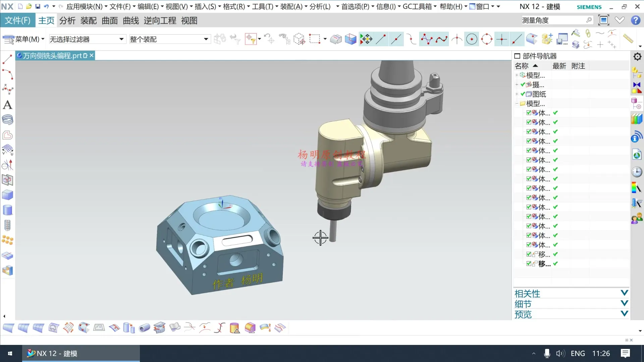This screenshot has width=644, height=362.
Task: Open the 无选择过滤器 selection filter dropdown
Action: [x=121, y=39]
